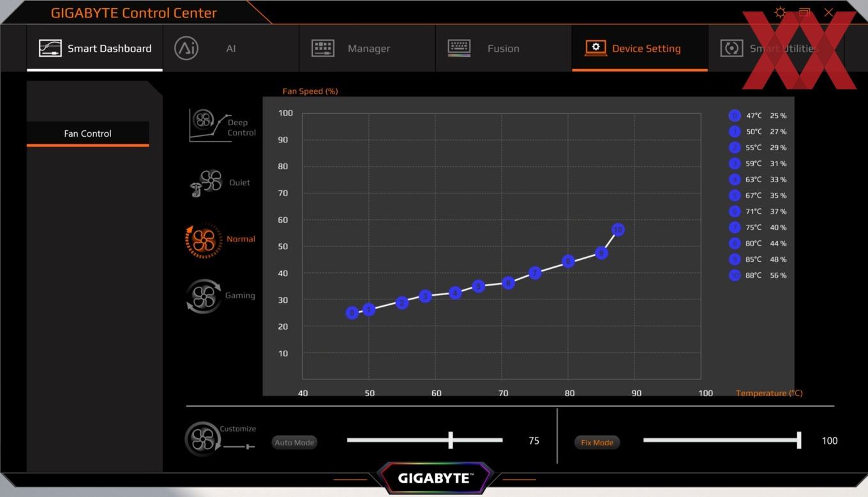Click the Auto Mode value 75
868x497 pixels.
click(x=534, y=441)
